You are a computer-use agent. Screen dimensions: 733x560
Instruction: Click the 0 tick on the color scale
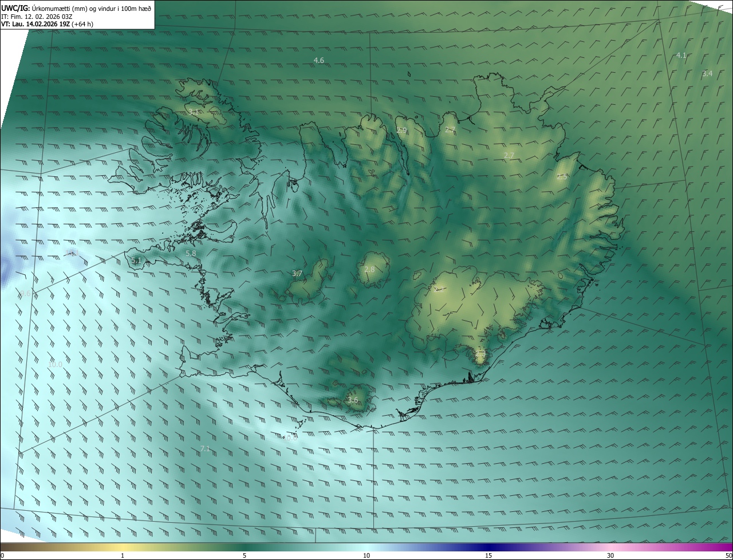[x=2, y=555]
